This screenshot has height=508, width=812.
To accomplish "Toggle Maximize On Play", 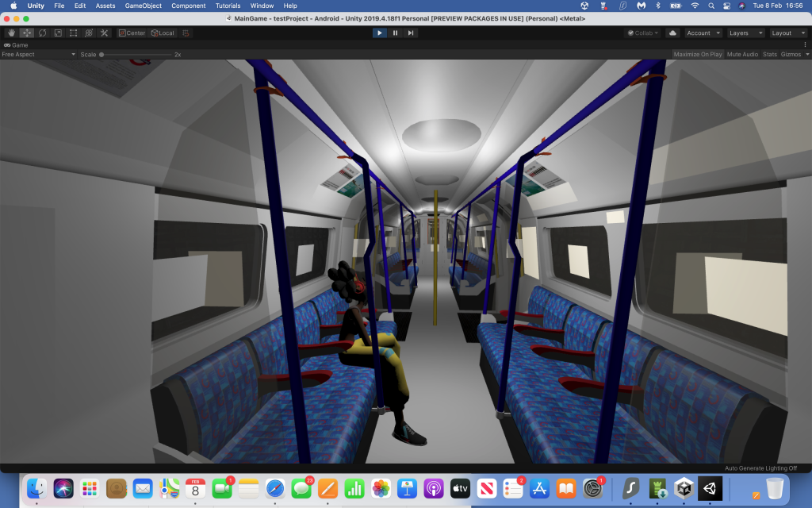I will [x=698, y=55].
